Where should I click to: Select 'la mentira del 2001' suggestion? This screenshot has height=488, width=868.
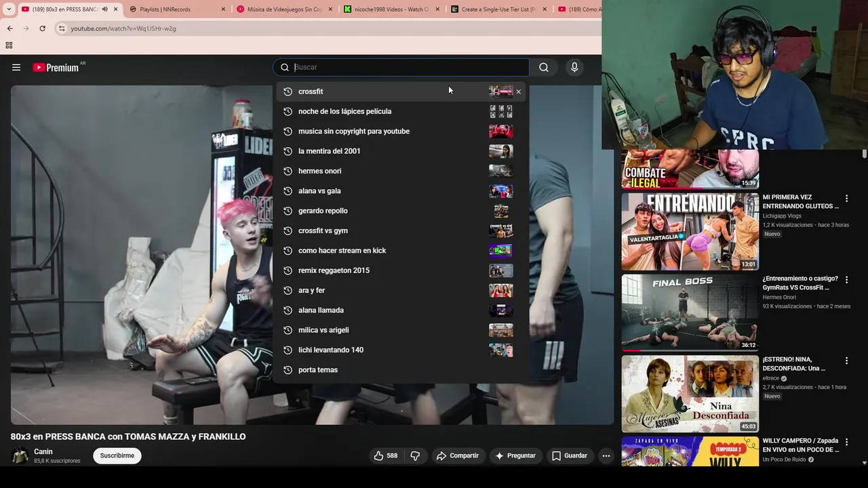tap(400, 151)
